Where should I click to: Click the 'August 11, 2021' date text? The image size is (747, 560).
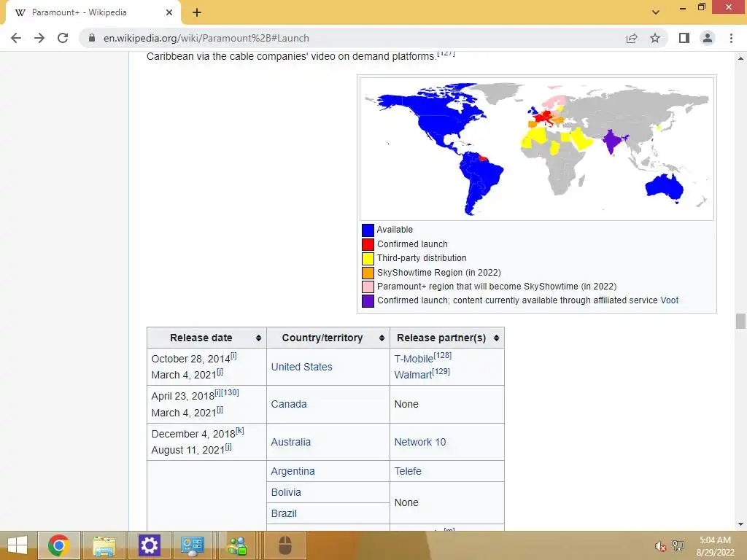(187, 450)
